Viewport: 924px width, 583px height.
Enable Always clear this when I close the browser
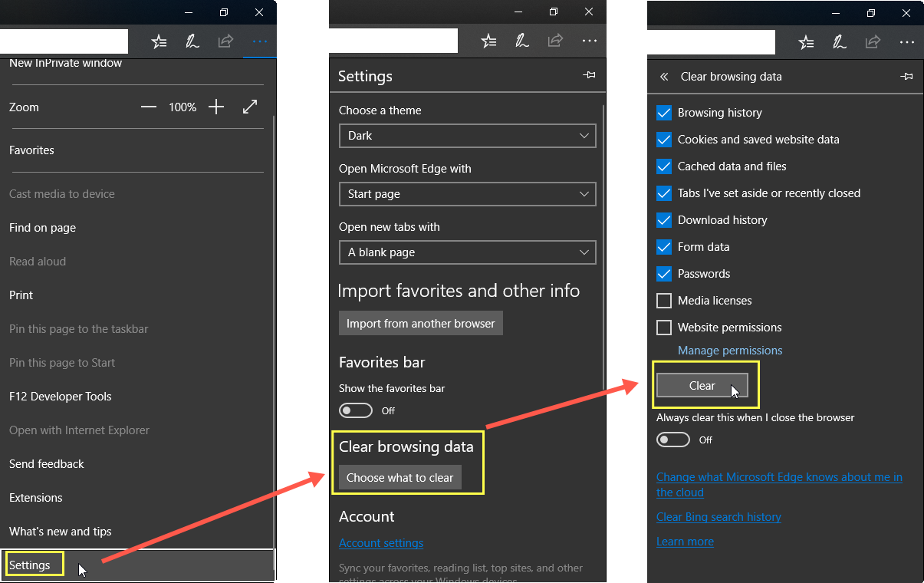tap(672, 439)
